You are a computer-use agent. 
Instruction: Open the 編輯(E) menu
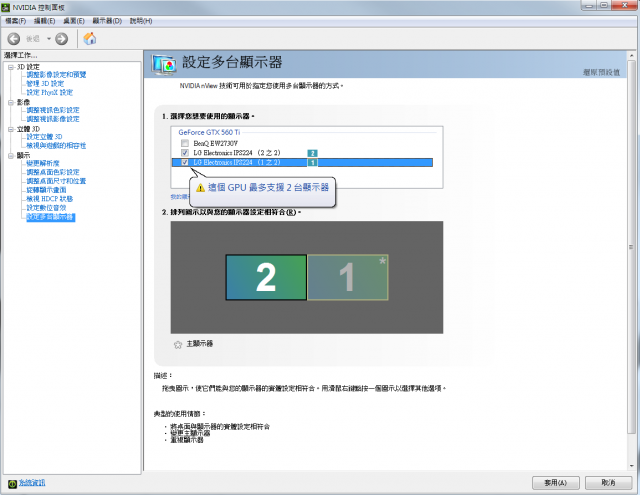coord(44,21)
